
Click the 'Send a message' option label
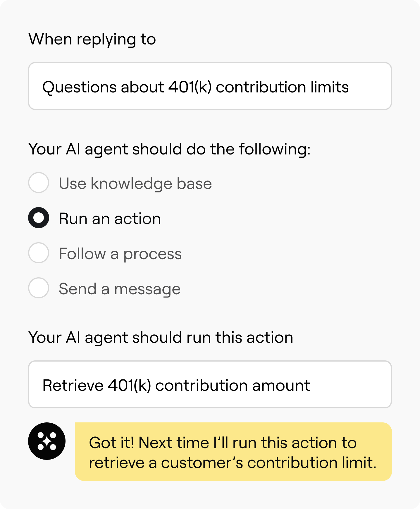(120, 289)
